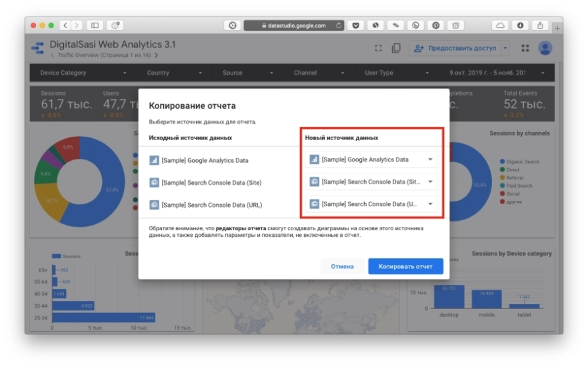Viewport: 588px width, 367px height.
Task: Open new source Google Analytics Data dropdown
Action: pos(371,159)
